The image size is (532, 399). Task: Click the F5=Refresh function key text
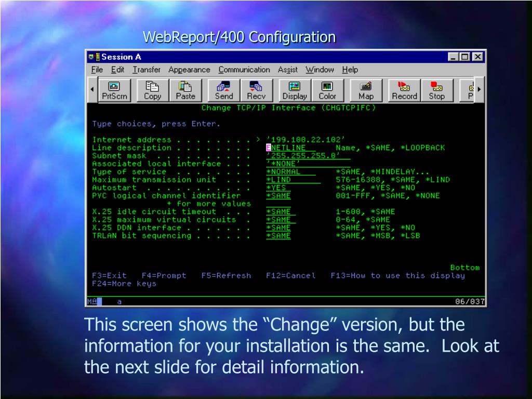coord(226,275)
